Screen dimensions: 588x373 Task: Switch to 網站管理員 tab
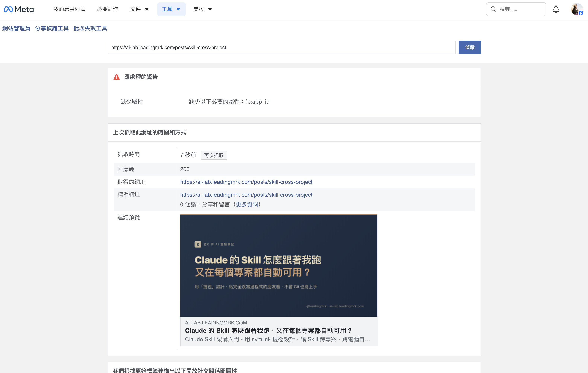pyautogui.click(x=16, y=28)
